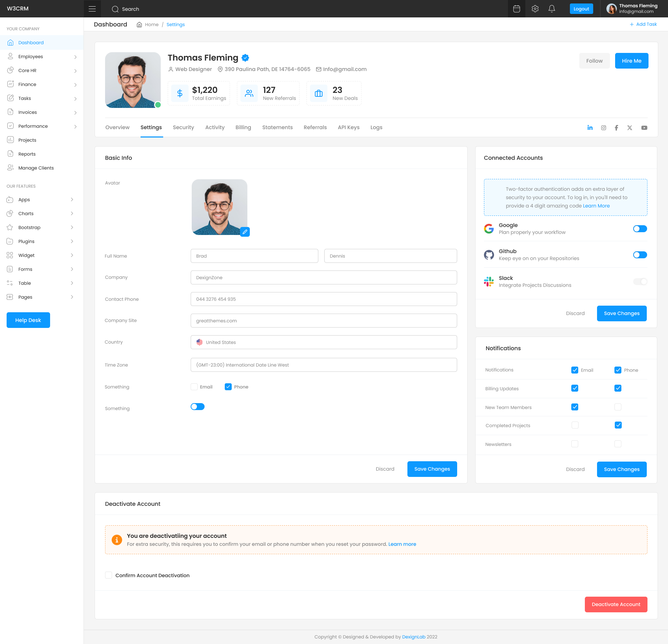Check Confirm Account Deactivation
Screen dimensions: 668x644
[109, 575]
